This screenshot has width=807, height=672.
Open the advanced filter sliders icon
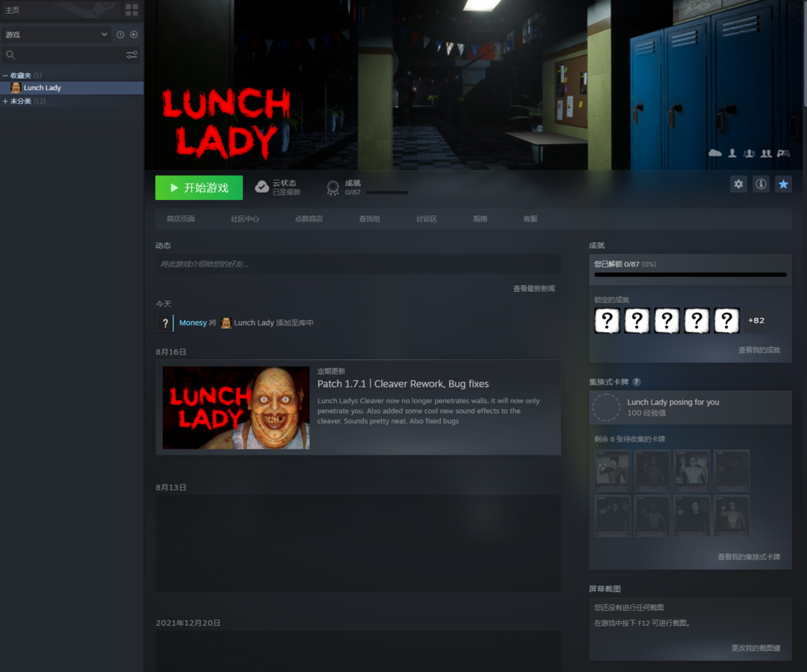(132, 55)
